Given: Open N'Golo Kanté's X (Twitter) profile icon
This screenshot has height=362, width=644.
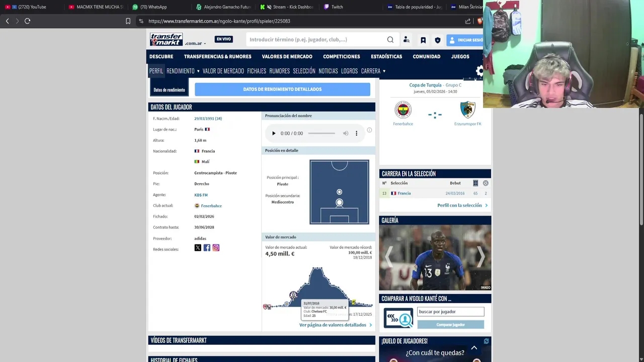Looking at the screenshot, I should [198, 247].
